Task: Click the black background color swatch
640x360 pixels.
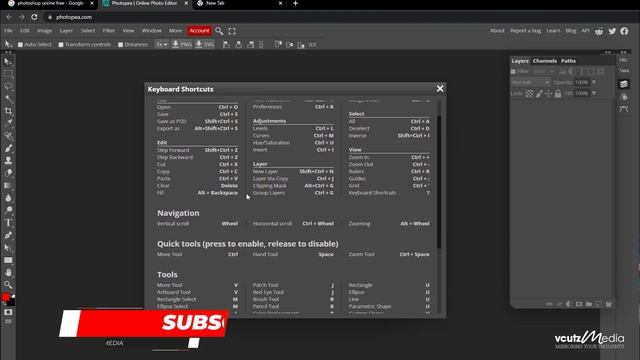Action: (11, 302)
